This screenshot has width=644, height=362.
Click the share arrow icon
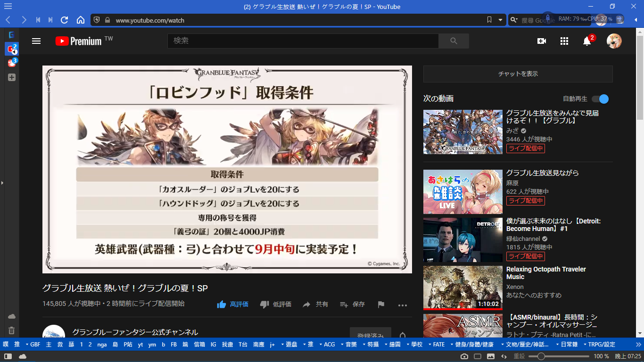(306, 304)
